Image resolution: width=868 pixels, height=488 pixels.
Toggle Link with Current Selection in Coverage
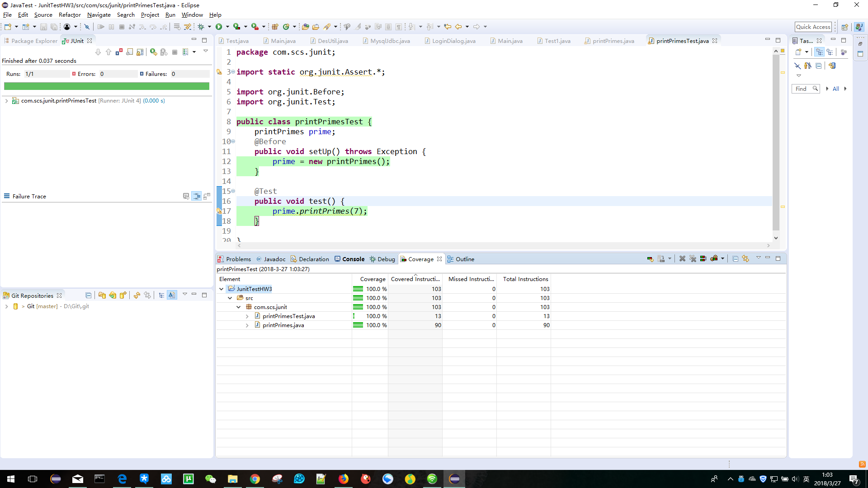745,259
